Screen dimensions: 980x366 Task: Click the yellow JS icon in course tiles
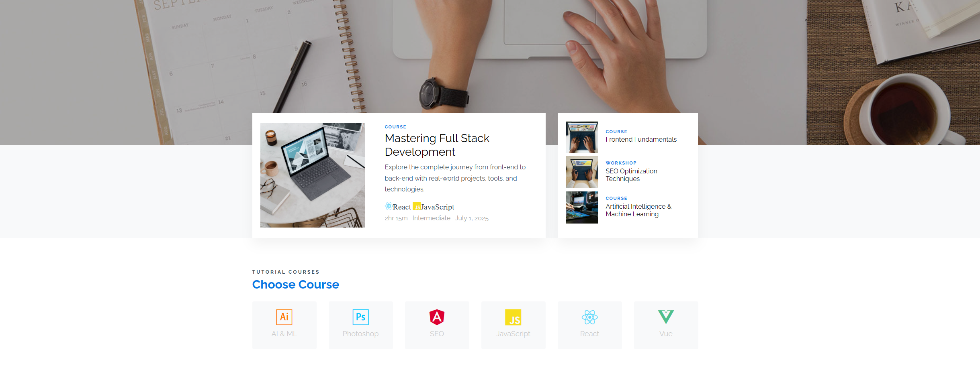(x=513, y=317)
